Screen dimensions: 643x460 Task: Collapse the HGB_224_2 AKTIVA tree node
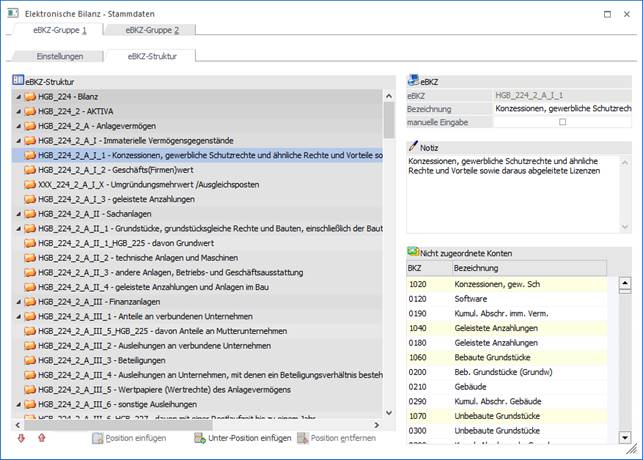(x=18, y=111)
